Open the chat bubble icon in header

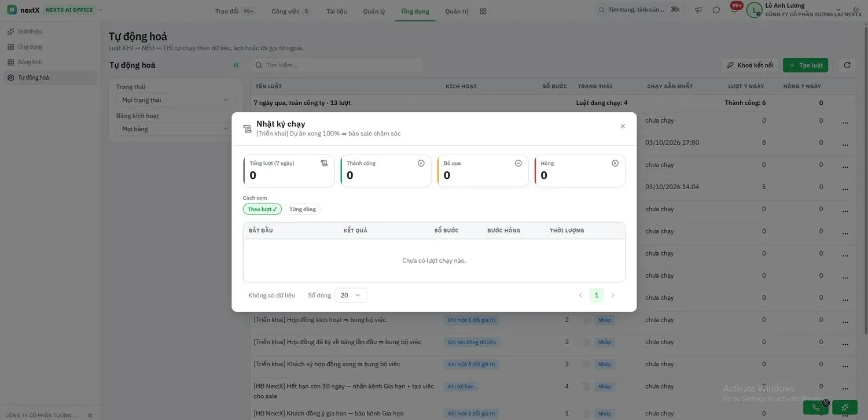click(x=716, y=10)
